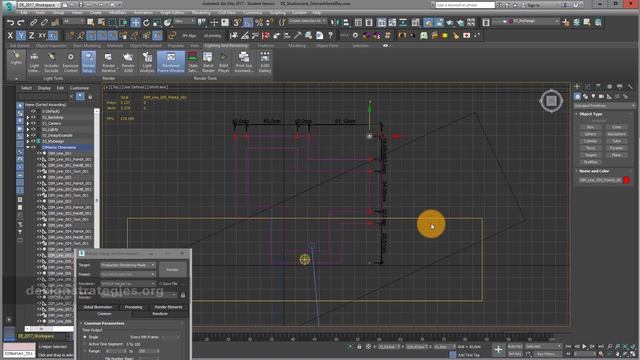Image resolution: width=640 pixels, height=360 pixels.
Task: Collapse the Master Dimensions layer
Action: [28, 147]
